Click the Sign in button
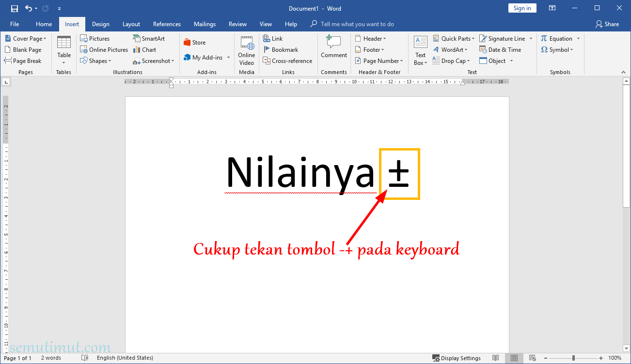Viewport: 631px width, 364px height. 522,8
